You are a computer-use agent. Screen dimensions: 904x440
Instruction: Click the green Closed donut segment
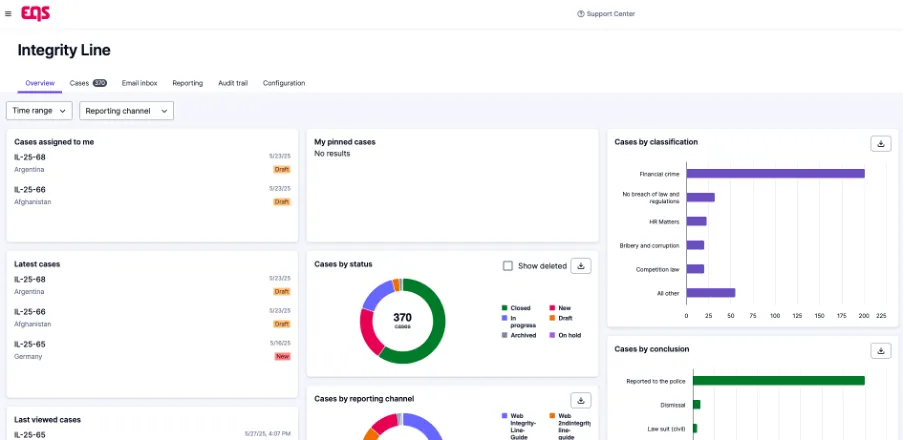tap(437, 332)
